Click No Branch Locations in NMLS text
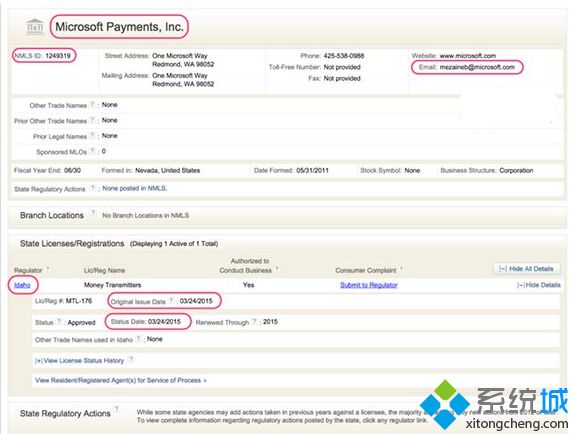Viewport: 573px width, 434px height. [145, 216]
